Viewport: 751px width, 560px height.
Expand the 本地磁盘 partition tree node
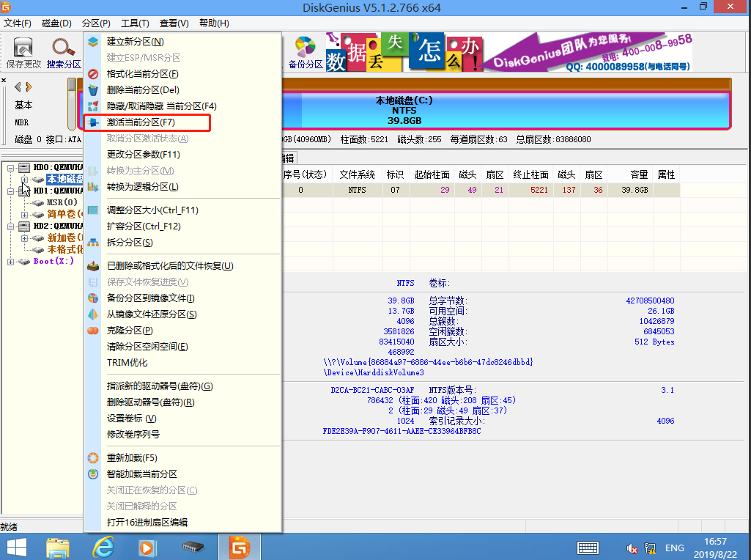24,180
